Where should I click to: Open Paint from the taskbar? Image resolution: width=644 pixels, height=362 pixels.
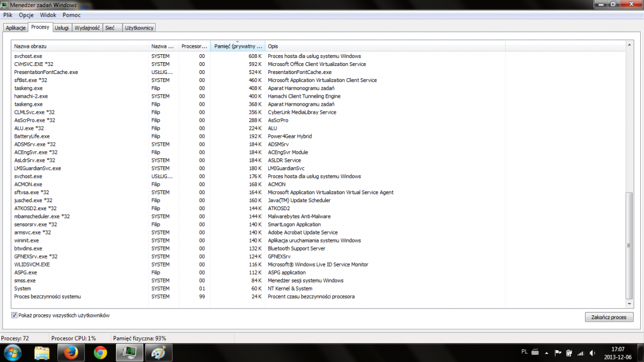pyautogui.click(x=158, y=352)
